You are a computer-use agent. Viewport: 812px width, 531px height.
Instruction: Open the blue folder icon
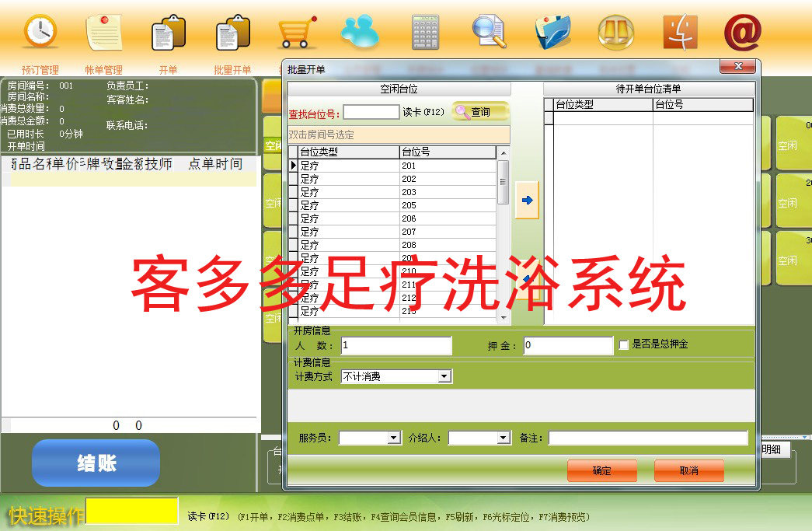pos(552,32)
